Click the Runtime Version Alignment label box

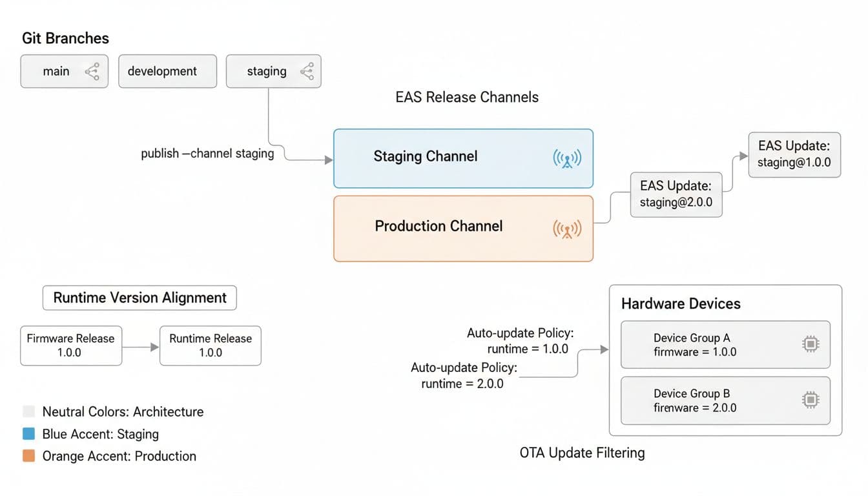139,298
